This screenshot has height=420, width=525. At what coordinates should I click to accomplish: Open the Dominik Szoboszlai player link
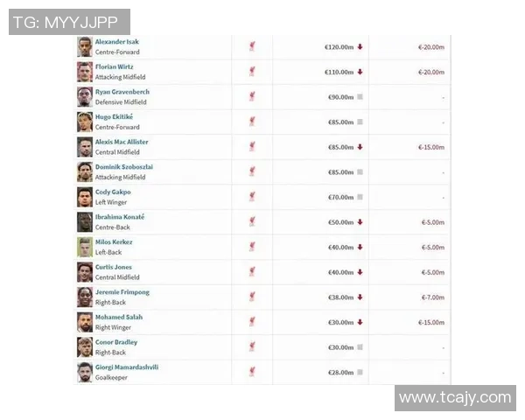point(124,167)
